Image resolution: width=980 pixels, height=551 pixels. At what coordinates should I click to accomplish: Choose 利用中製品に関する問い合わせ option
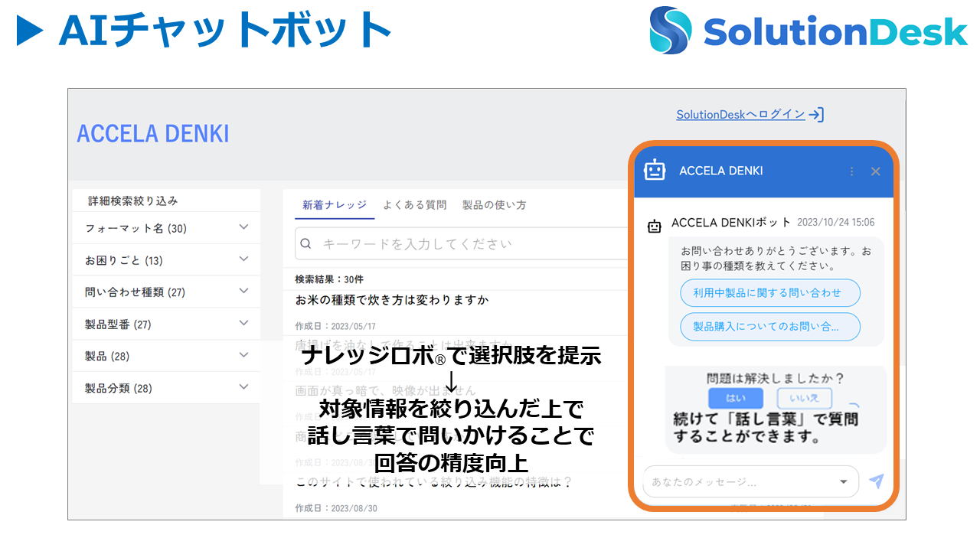pyautogui.click(x=770, y=293)
